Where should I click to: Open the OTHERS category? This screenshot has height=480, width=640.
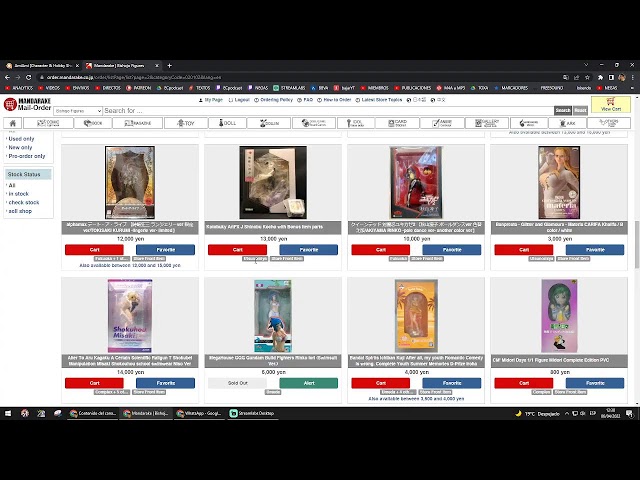pos(609,123)
